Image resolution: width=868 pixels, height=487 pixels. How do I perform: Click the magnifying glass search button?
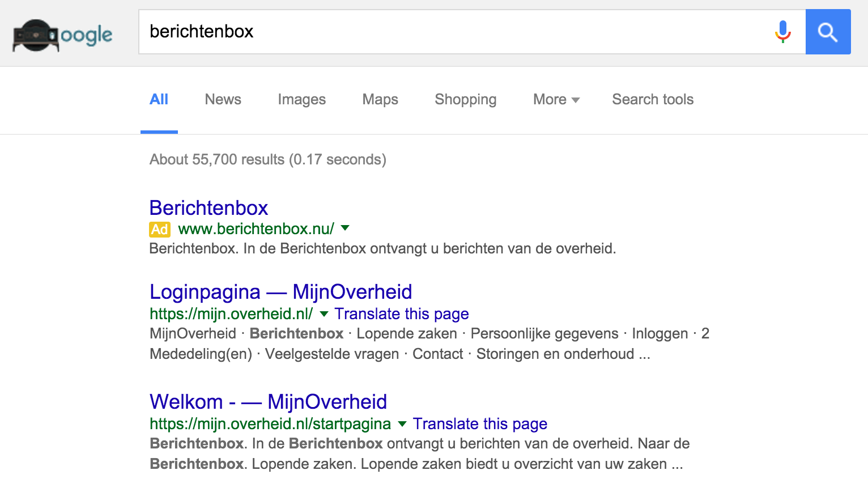click(x=828, y=32)
